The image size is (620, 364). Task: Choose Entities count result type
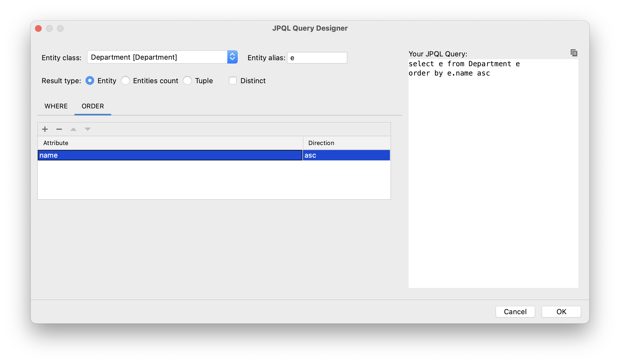point(125,81)
